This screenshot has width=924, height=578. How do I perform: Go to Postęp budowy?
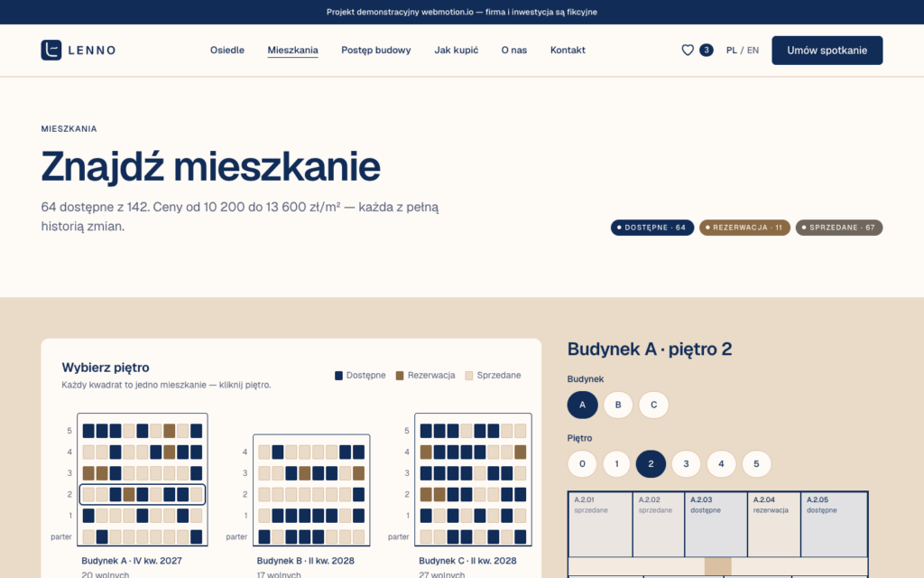[x=376, y=51]
